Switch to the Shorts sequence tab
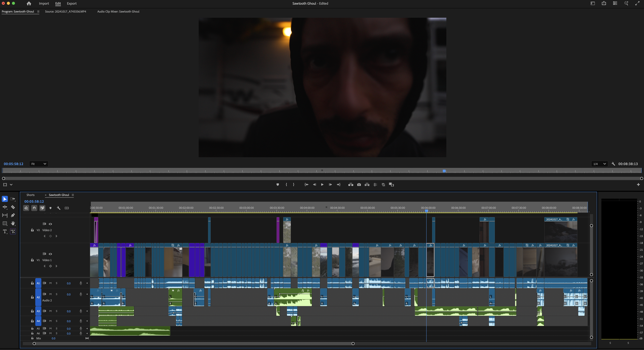 (x=30, y=195)
